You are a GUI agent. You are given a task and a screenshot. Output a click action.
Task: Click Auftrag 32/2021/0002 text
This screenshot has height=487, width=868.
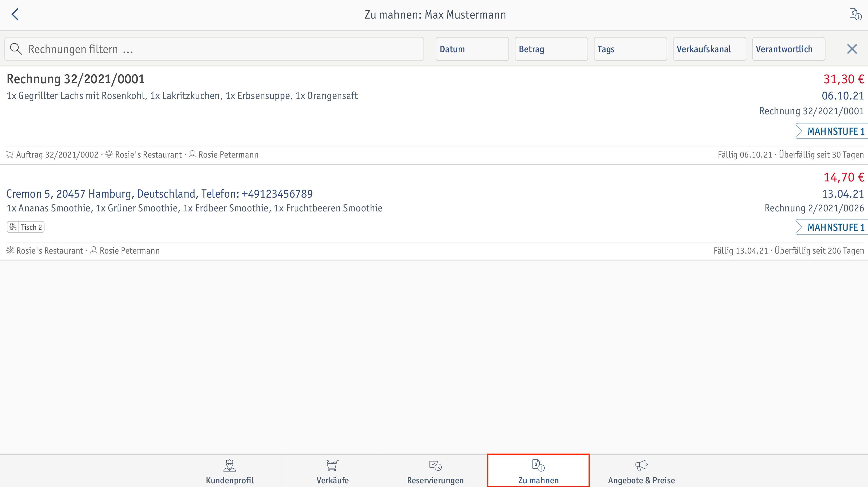pos(57,155)
